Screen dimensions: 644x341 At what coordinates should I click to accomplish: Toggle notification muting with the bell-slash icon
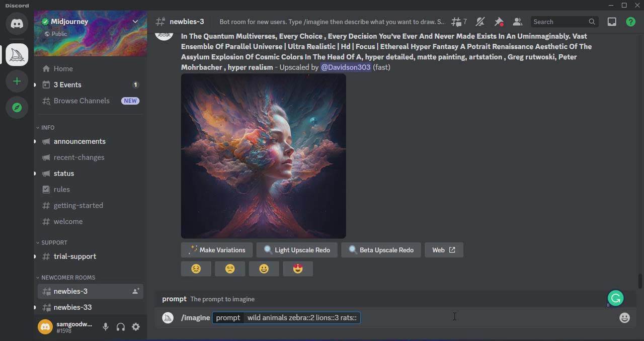[x=480, y=22]
